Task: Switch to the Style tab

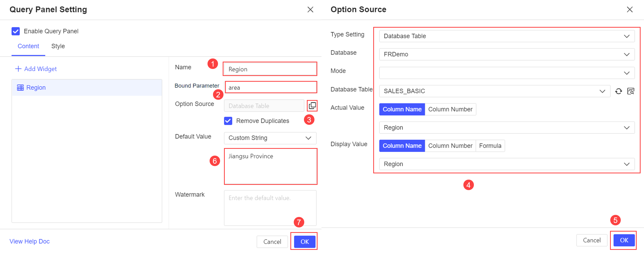Action: [x=58, y=46]
